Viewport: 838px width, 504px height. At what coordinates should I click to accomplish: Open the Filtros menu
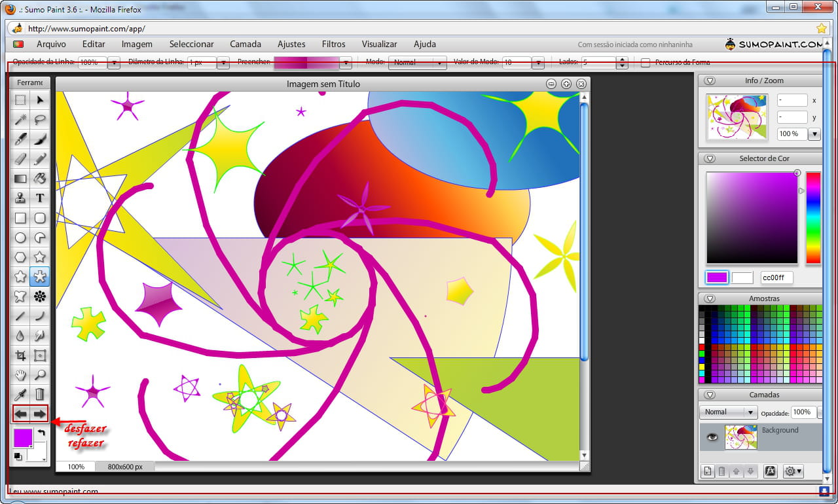333,44
